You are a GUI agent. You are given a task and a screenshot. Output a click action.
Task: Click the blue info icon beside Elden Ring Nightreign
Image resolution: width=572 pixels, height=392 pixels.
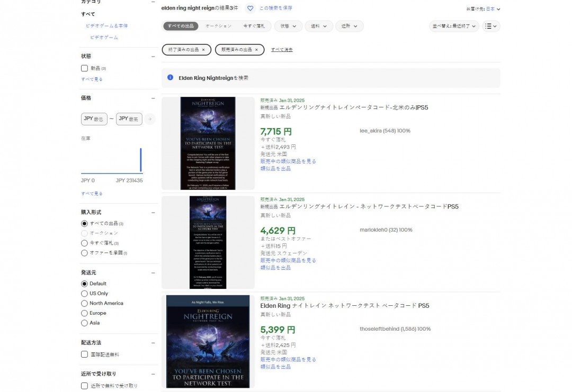coord(170,77)
